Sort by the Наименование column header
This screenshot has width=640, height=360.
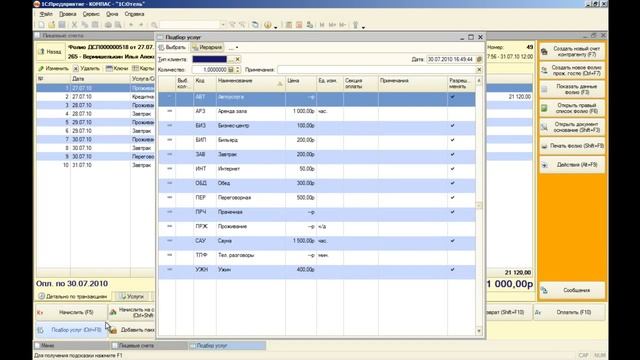[x=251, y=83]
